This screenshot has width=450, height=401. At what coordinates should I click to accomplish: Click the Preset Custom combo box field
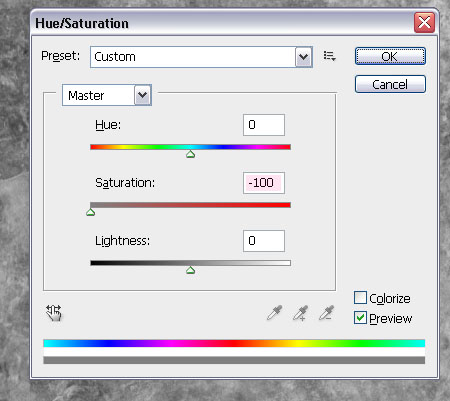pos(201,57)
